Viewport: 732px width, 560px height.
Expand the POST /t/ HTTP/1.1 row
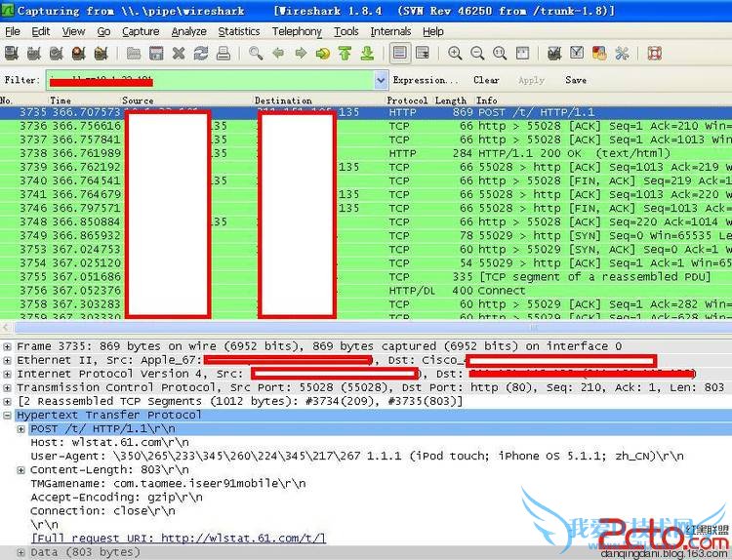tap(21, 429)
